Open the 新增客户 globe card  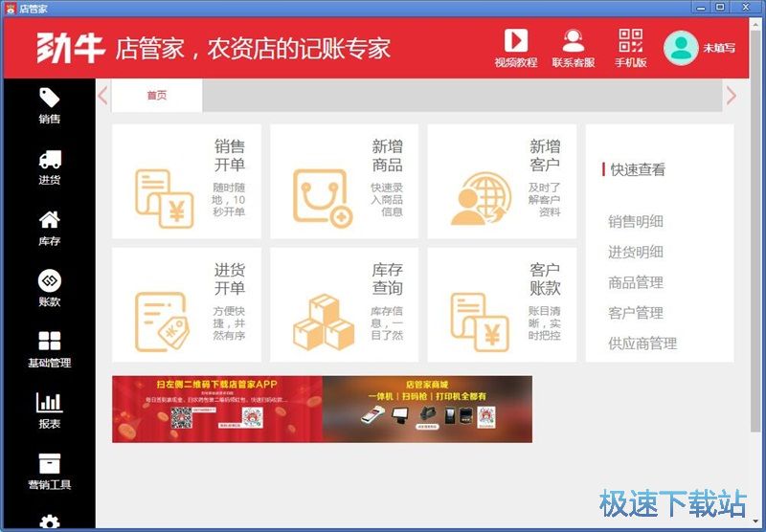pos(502,182)
